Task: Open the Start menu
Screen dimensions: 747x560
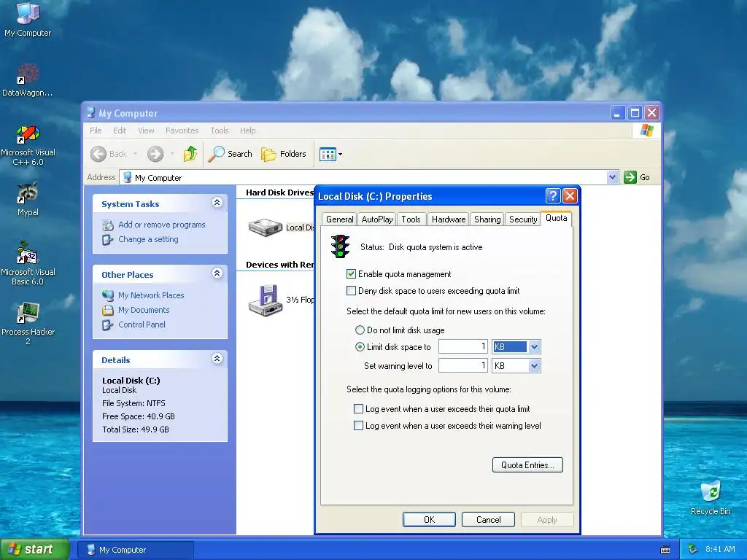Action: click(34, 550)
